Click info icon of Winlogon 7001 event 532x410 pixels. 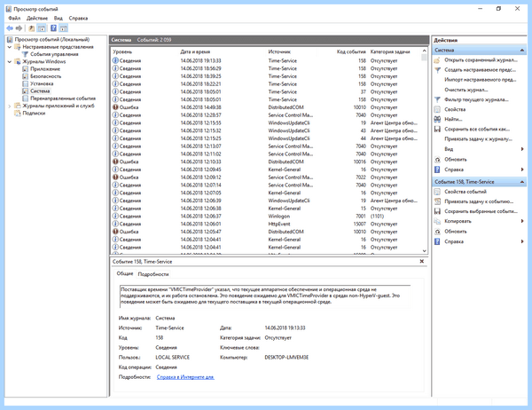pos(115,216)
